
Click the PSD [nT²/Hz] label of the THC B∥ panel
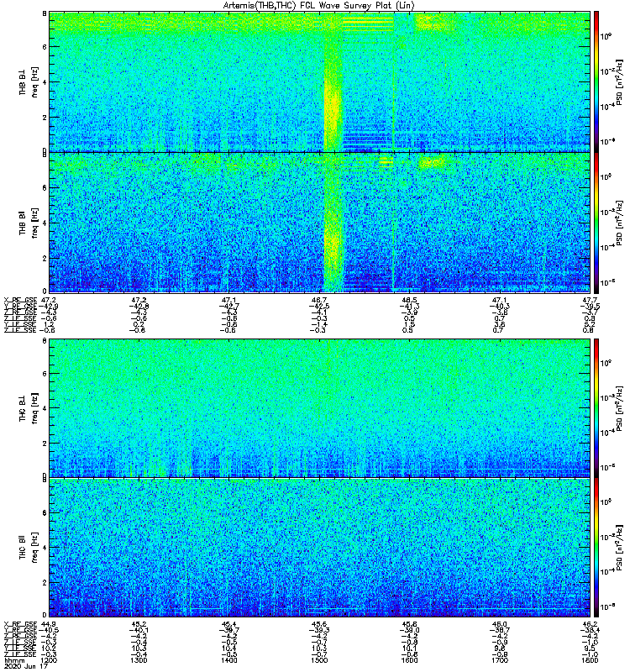coord(619,548)
